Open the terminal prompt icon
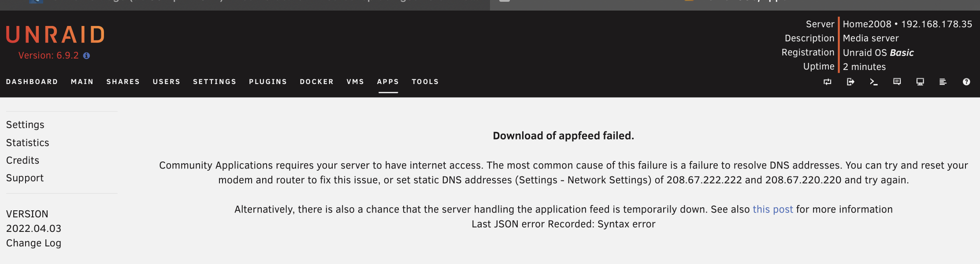 [x=874, y=82]
